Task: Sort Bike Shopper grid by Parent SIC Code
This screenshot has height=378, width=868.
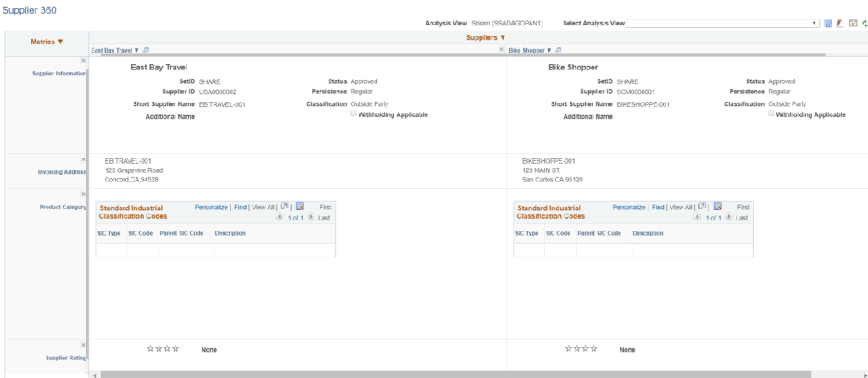Action: pyautogui.click(x=599, y=233)
